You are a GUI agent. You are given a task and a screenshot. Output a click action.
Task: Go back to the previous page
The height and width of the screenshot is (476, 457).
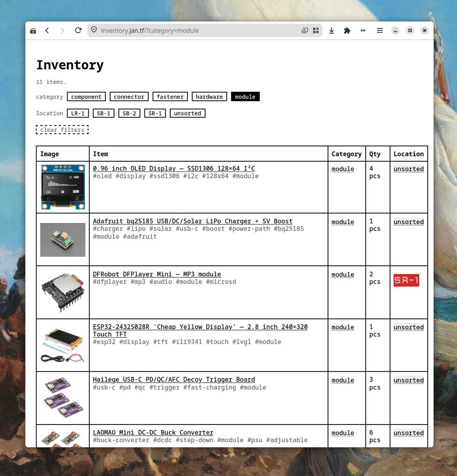click(47, 30)
